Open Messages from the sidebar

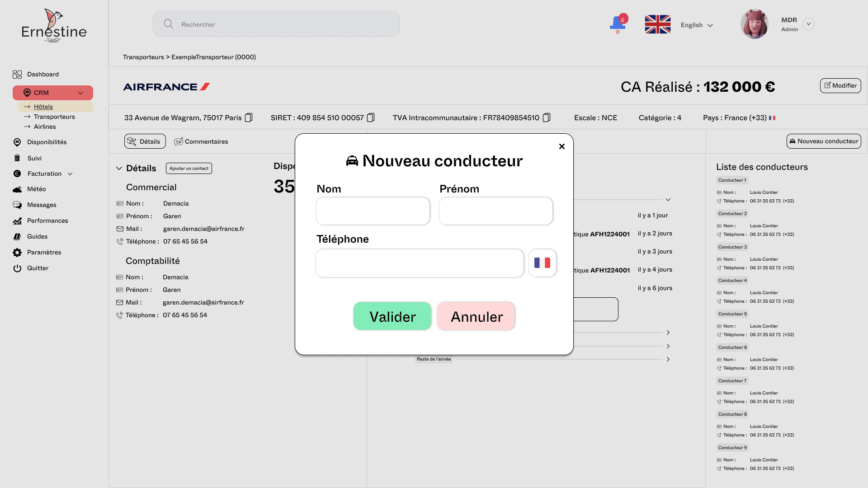(x=41, y=205)
